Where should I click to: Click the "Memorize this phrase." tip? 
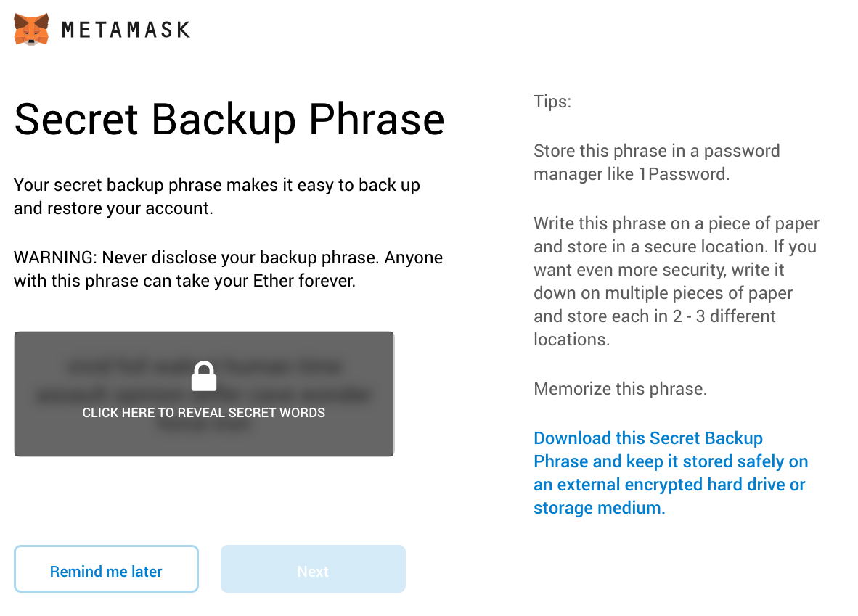tap(620, 389)
